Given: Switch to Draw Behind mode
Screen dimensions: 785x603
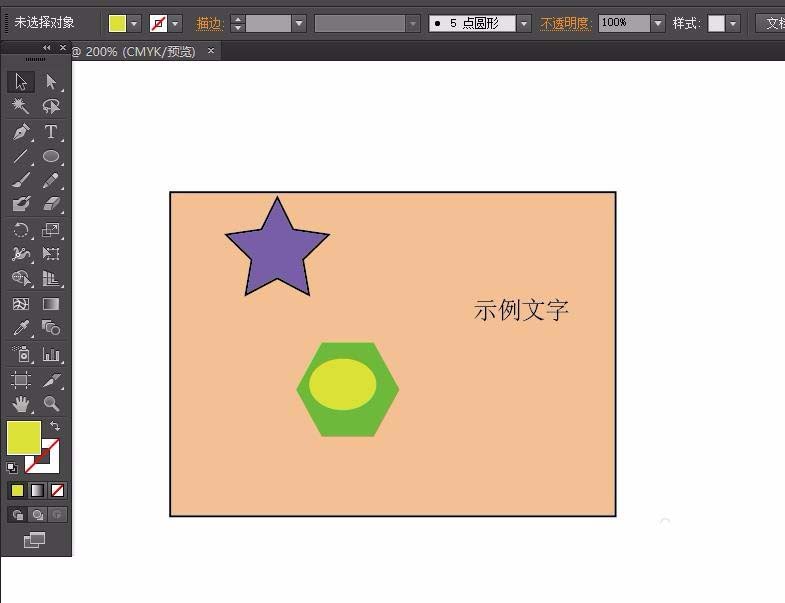Looking at the screenshot, I should tap(38, 515).
